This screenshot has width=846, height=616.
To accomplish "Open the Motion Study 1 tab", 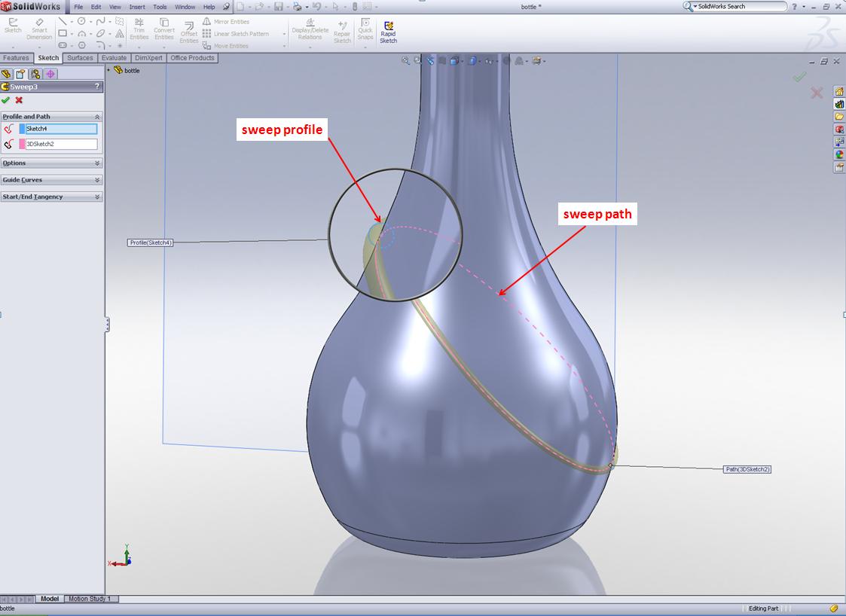I will [x=90, y=599].
